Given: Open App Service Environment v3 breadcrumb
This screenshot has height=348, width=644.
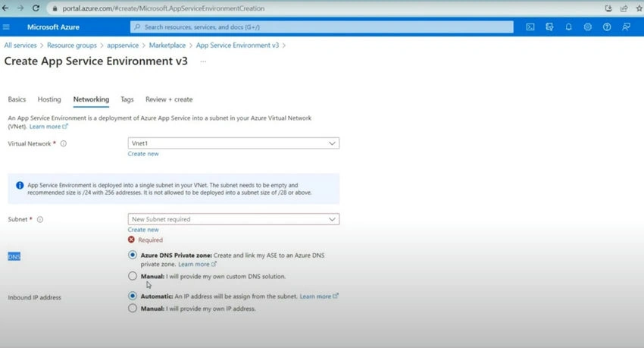Looking at the screenshot, I should (237, 45).
